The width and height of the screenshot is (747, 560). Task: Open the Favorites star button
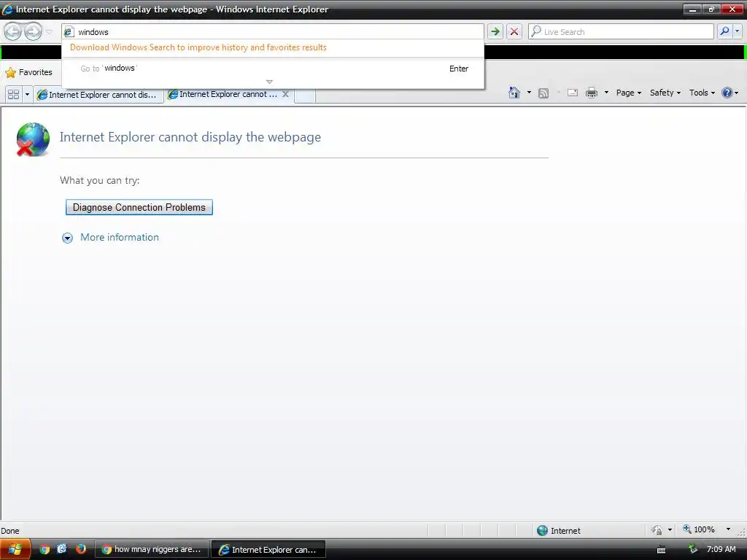point(28,72)
